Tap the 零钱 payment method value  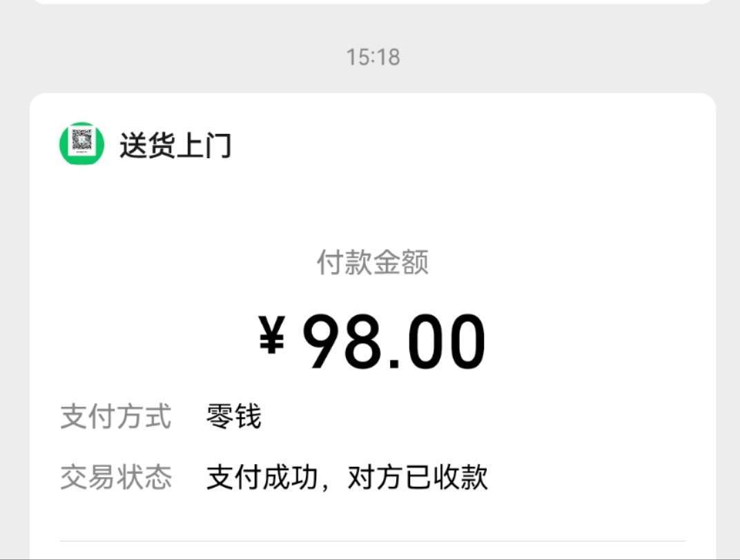(x=233, y=417)
